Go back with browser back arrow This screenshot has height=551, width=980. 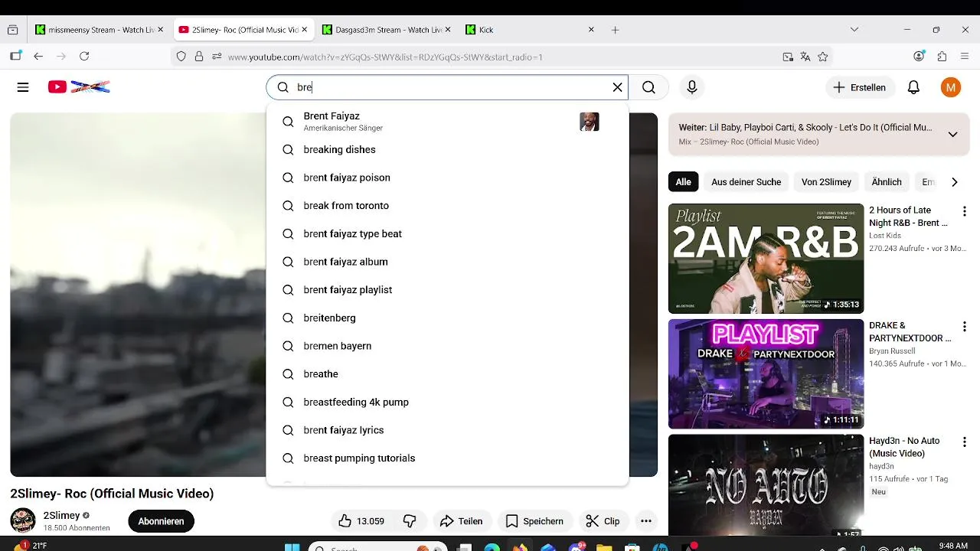[38, 57]
